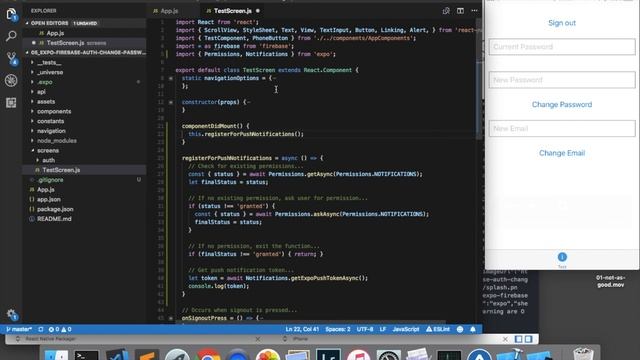Select the TestScreen.js editor tab
Screen dimensions: 640x360
[x=233, y=11]
